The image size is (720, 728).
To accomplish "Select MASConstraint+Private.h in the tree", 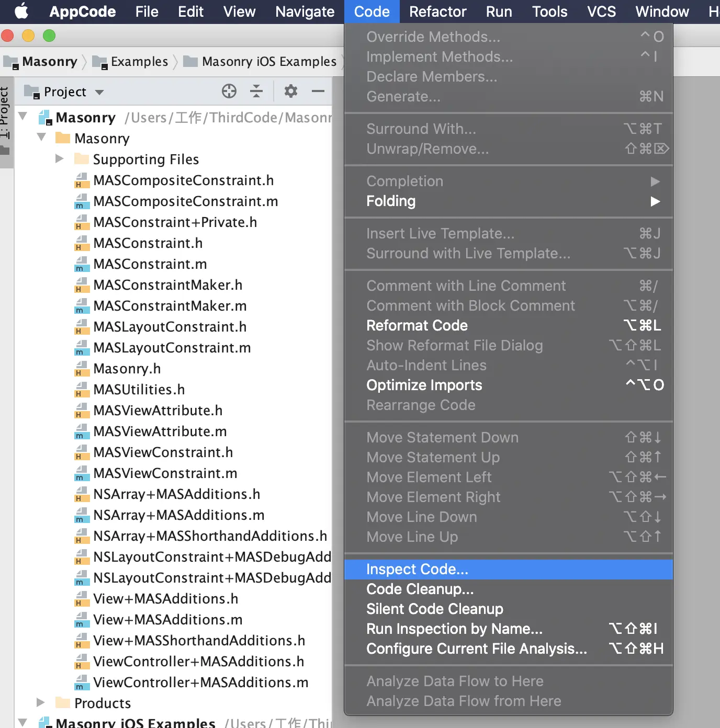I will [175, 222].
